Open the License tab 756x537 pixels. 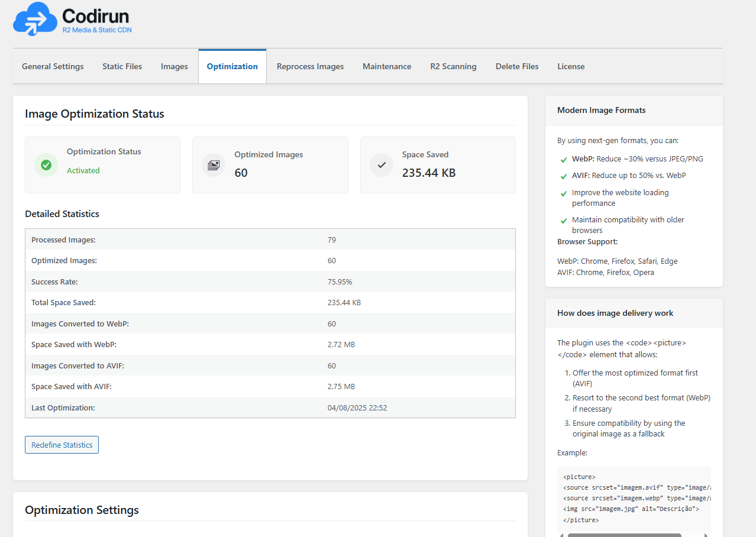[x=571, y=66]
